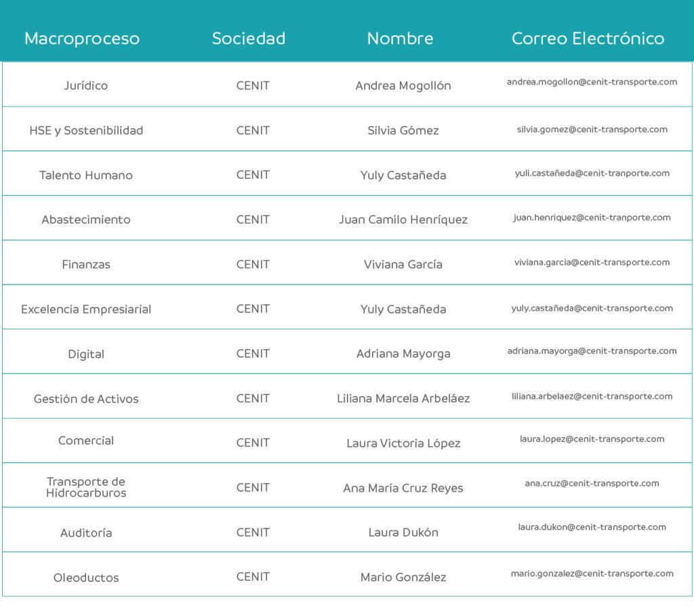Open viviana.garcia@cenit-transporte.com email link
This screenshot has width=694, height=616.
(x=592, y=262)
